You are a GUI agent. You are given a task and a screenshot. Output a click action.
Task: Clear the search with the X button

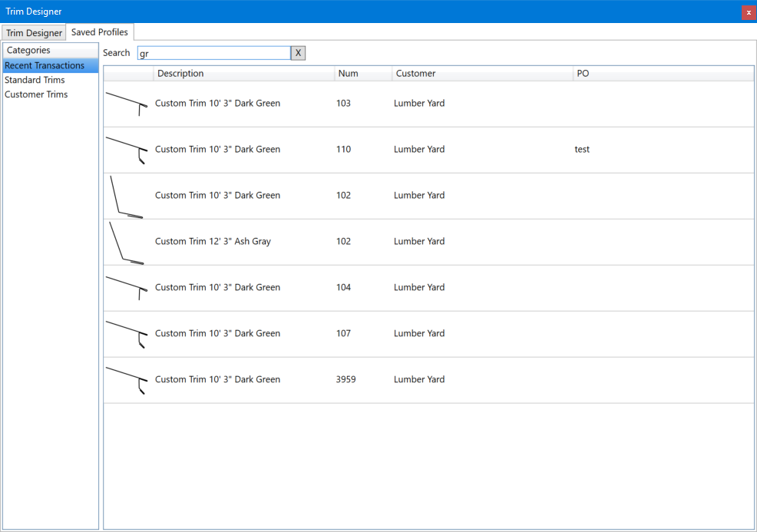click(x=298, y=53)
